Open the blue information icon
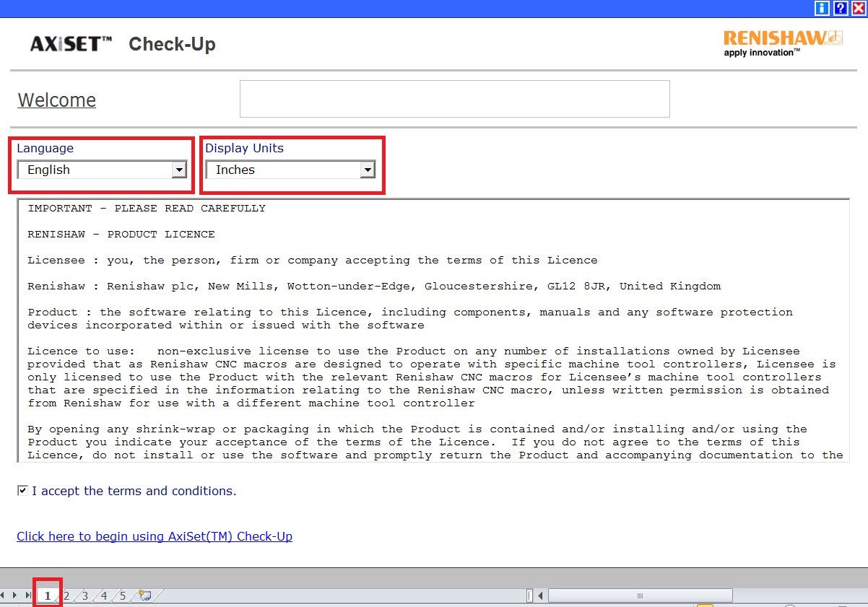This screenshot has width=868, height=607. (x=822, y=8)
